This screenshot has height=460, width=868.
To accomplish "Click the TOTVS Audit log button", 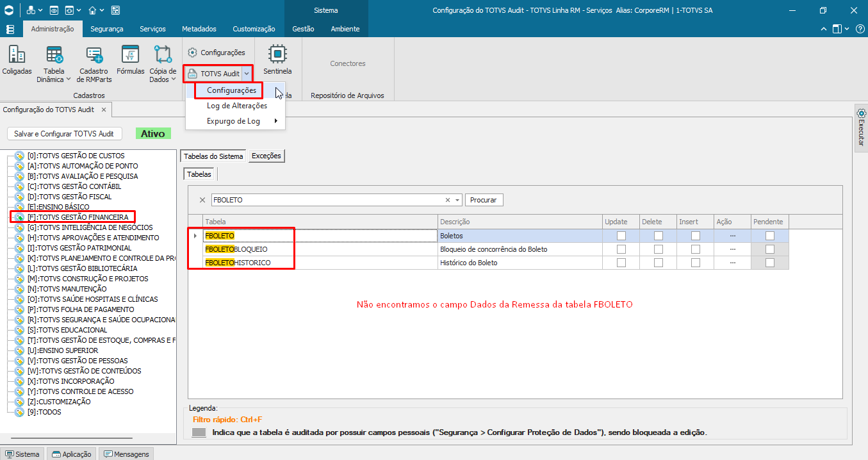I will 214,74.
